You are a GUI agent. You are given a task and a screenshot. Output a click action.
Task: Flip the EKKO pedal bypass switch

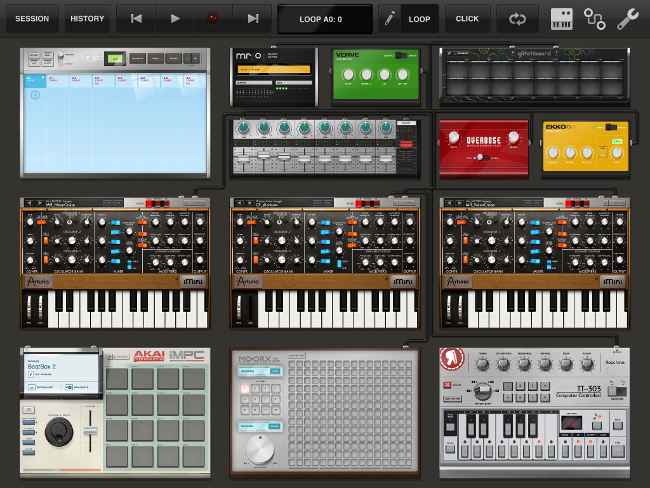pyautogui.click(x=611, y=127)
